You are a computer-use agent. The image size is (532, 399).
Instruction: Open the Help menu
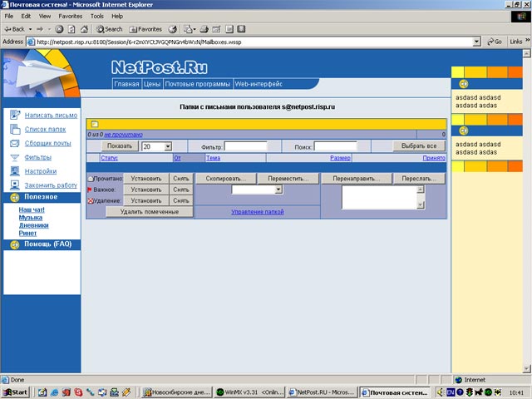117,16
